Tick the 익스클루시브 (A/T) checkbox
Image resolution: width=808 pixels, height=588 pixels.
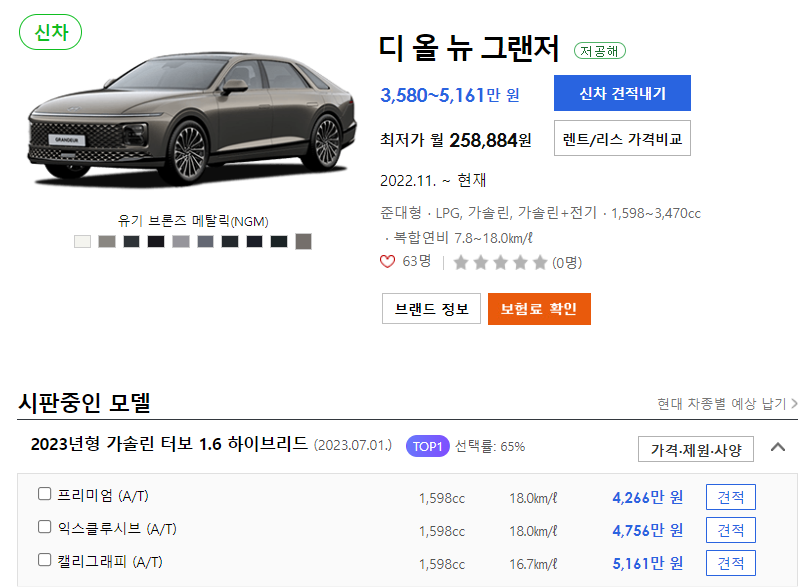(45, 527)
